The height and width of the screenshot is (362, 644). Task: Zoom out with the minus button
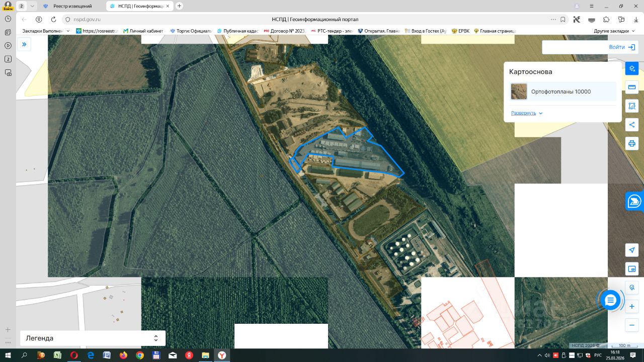tap(632, 325)
